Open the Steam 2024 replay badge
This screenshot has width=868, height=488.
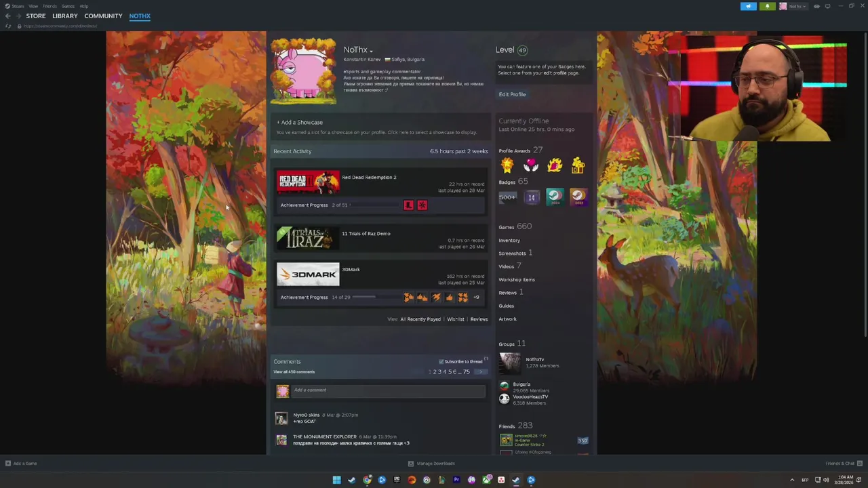point(555,197)
